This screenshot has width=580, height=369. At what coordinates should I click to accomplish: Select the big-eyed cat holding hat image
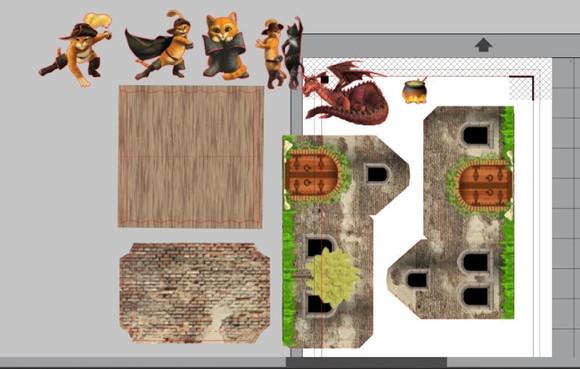point(225,45)
